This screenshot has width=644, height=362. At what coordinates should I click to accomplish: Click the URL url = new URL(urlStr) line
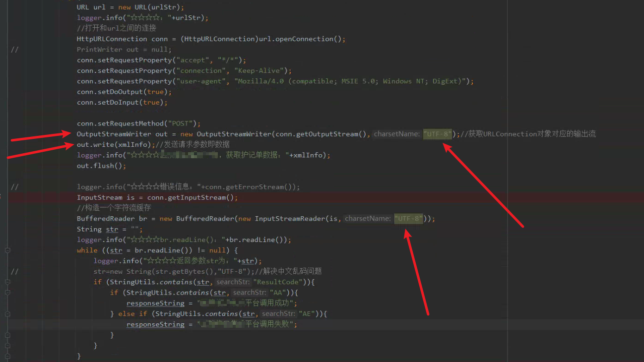click(x=130, y=7)
